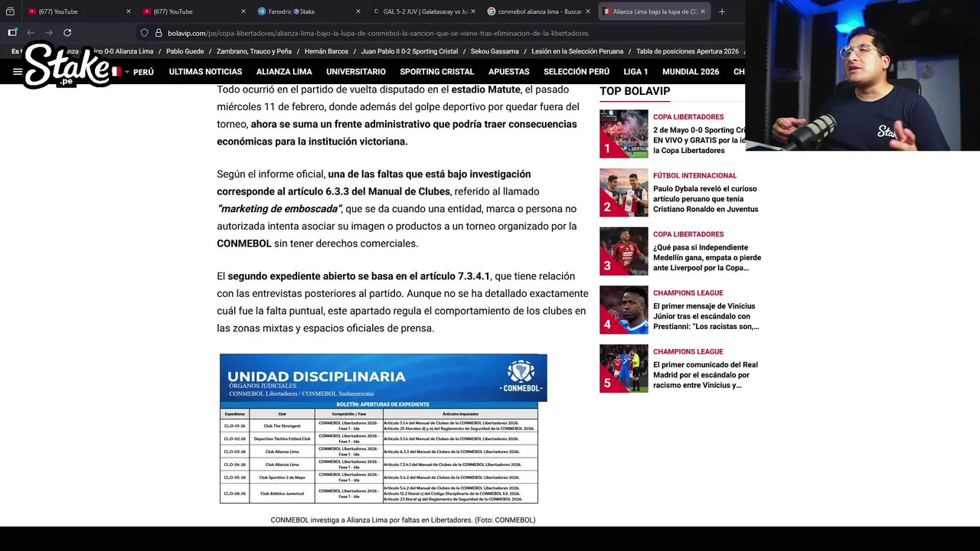Screen dimensions: 980x551
Task: Click the padlock site security icon
Action: 158,33
